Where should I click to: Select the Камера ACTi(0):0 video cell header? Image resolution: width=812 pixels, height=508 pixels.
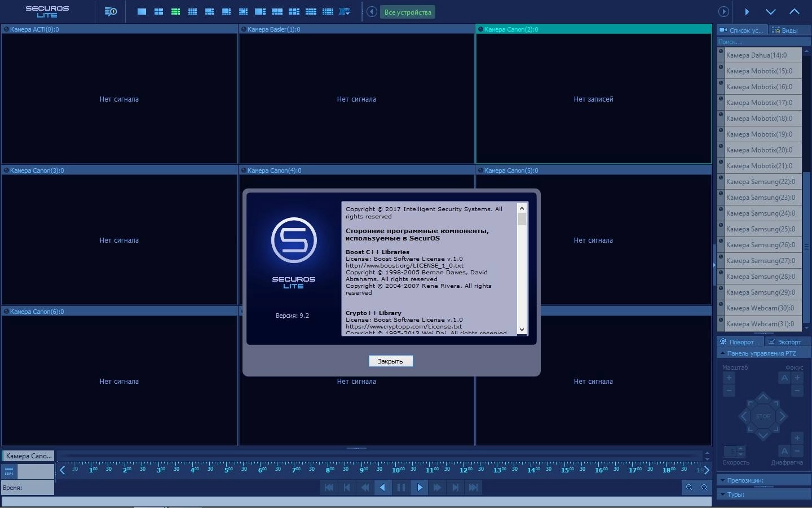point(120,29)
